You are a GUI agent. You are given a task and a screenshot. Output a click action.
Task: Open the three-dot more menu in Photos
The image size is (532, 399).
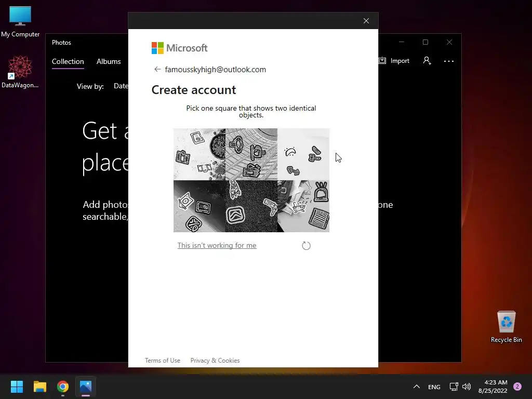[448, 61]
